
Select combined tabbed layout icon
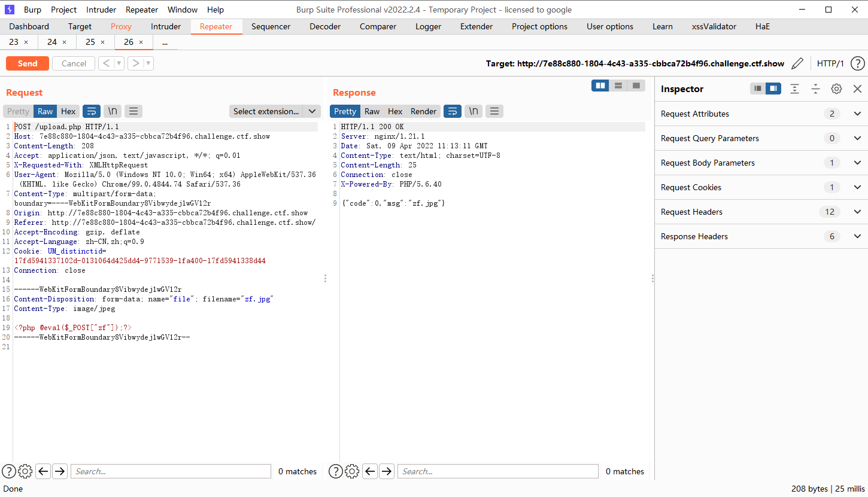click(x=636, y=86)
